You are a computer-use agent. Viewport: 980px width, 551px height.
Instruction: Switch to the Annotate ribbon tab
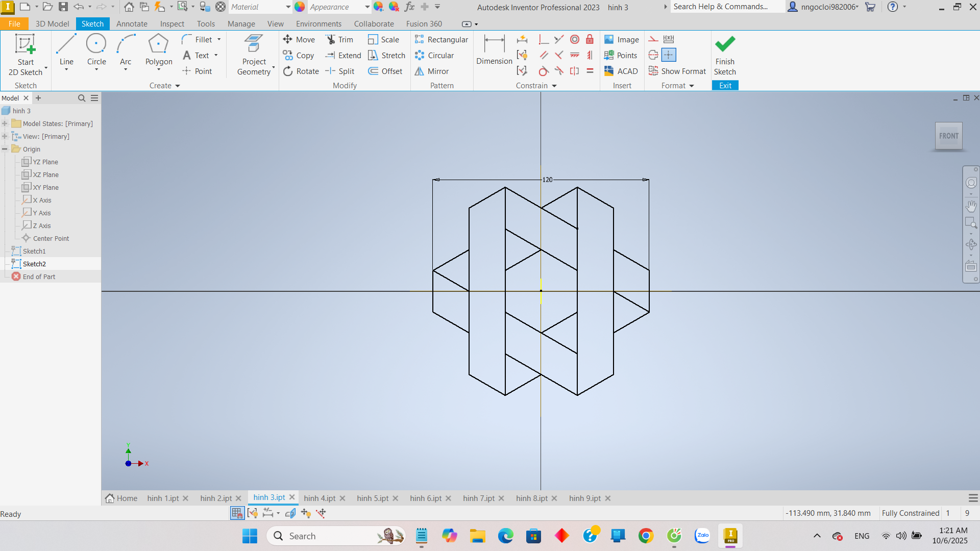pos(131,24)
